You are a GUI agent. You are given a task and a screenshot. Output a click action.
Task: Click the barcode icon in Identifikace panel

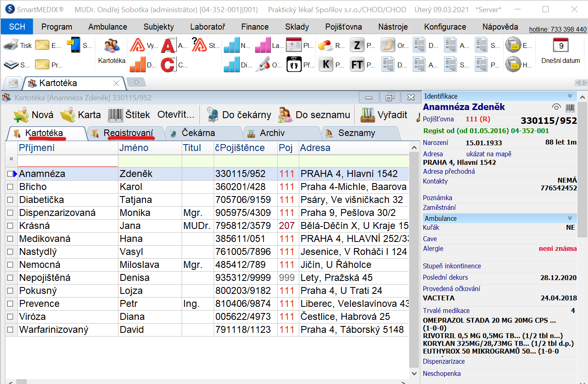tap(570, 108)
